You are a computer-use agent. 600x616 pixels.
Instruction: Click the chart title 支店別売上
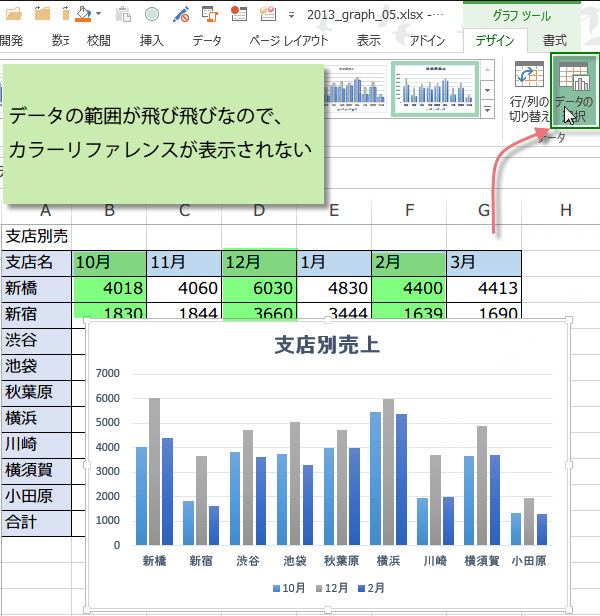327,346
